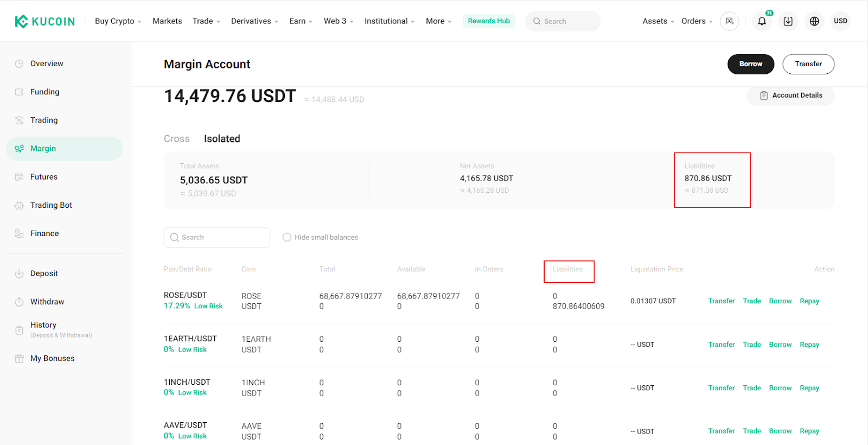
Task: Expand the Earn dropdown menu
Action: click(301, 21)
